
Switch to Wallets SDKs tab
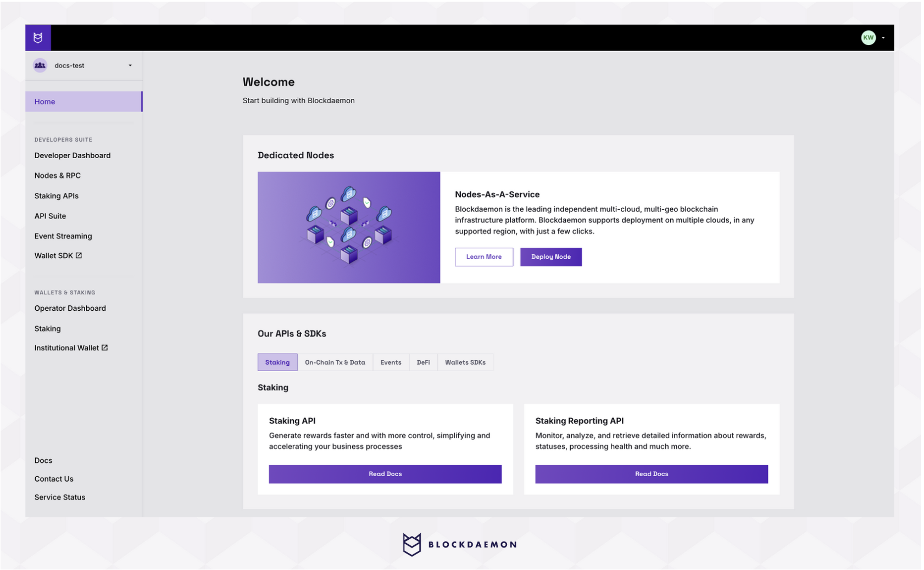click(x=465, y=362)
